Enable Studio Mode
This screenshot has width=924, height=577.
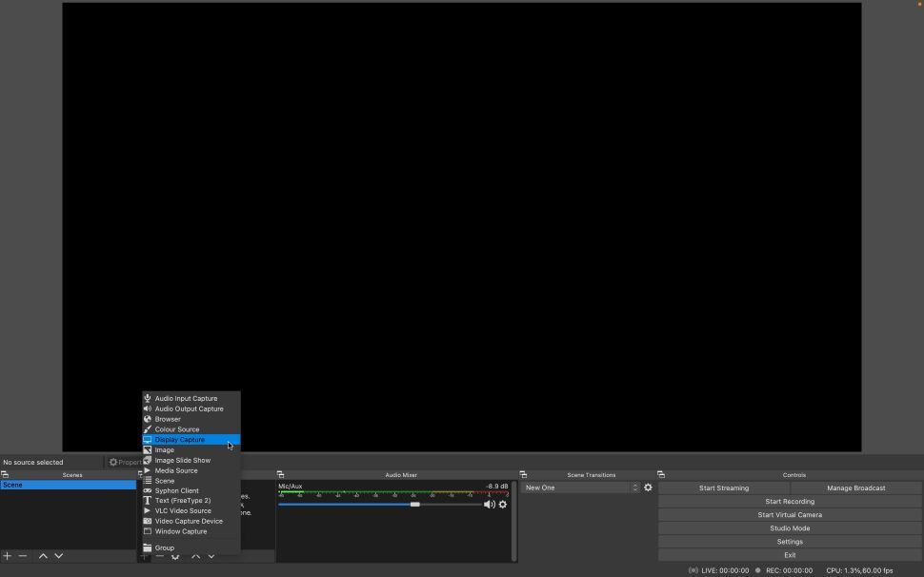pos(790,528)
